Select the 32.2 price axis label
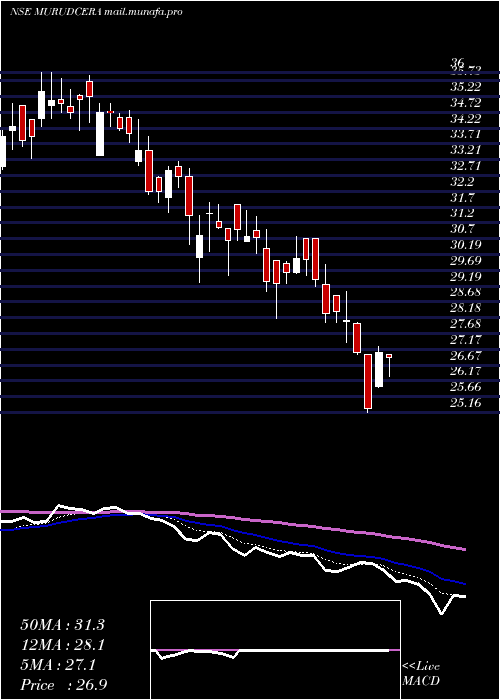The width and height of the screenshot is (500, 700). pyautogui.click(x=462, y=182)
